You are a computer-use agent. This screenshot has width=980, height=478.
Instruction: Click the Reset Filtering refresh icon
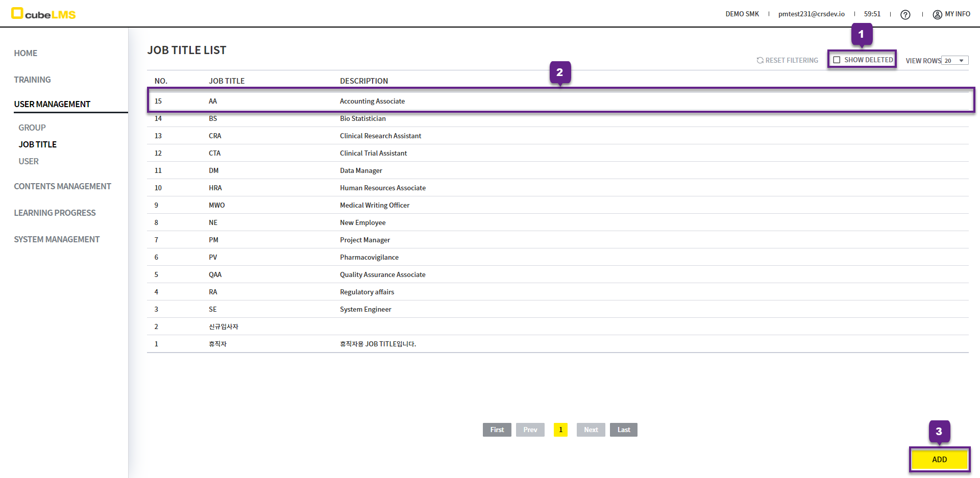[x=760, y=60]
